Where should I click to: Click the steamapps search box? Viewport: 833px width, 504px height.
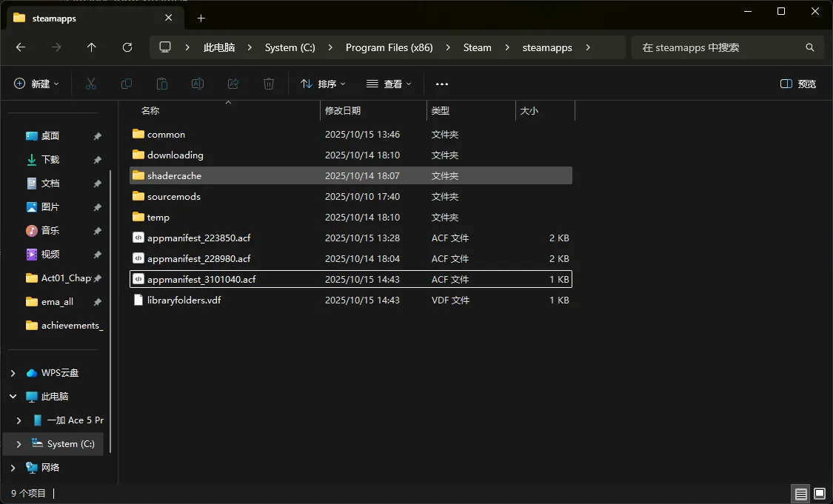coord(718,47)
